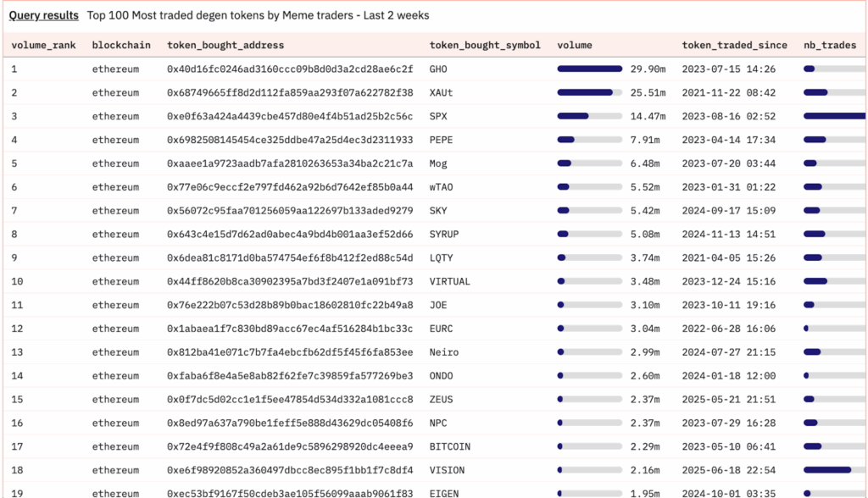Screen dimensions: 868x498
Task: Click token_bought_address column header
Action: [225, 46]
